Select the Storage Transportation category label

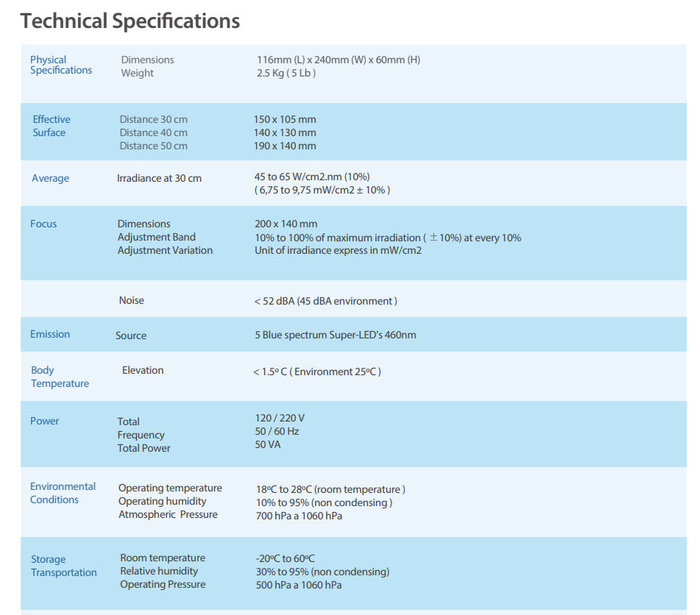pos(63,566)
